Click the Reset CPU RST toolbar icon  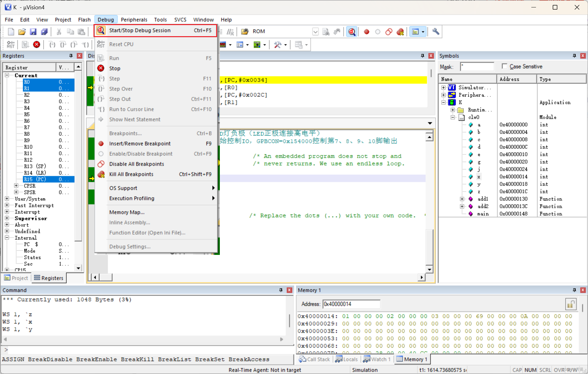(x=11, y=45)
